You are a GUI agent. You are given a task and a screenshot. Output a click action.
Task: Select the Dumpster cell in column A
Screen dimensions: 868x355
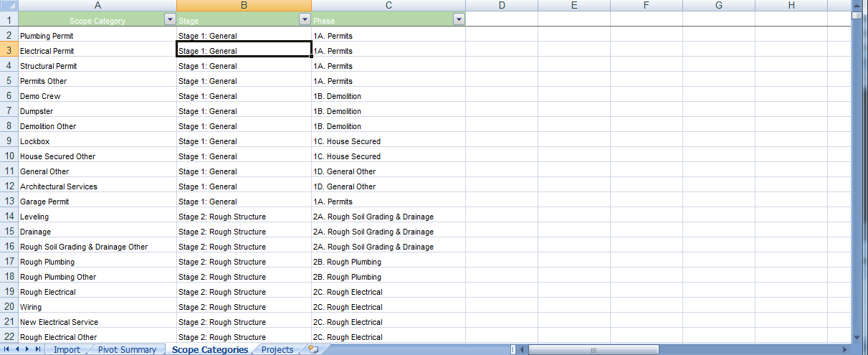(x=97, y=111)
